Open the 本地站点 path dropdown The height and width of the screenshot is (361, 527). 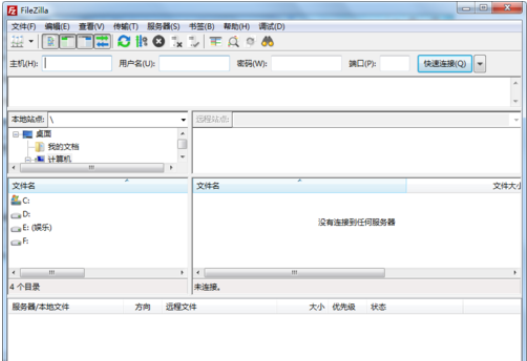pos(183,120)
